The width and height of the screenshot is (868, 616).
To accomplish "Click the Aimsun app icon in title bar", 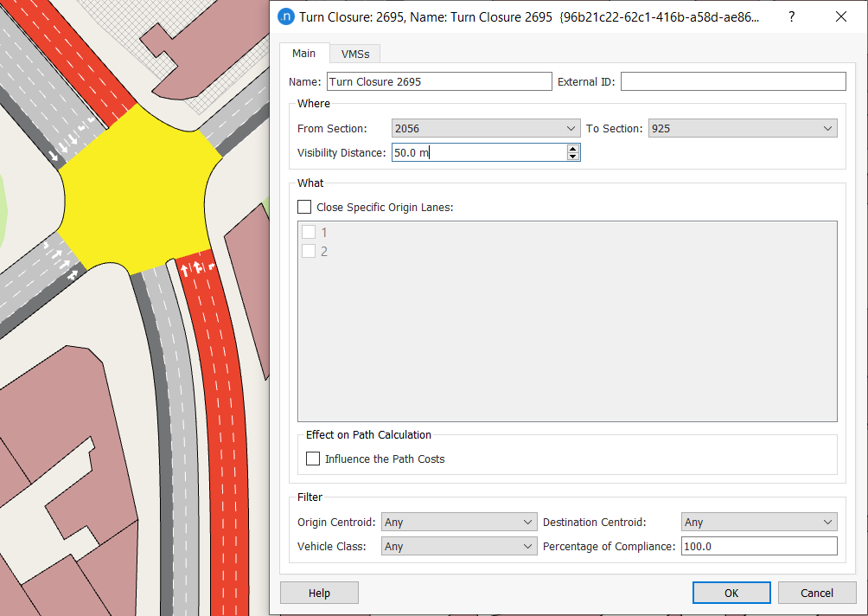I will [286, 16].
